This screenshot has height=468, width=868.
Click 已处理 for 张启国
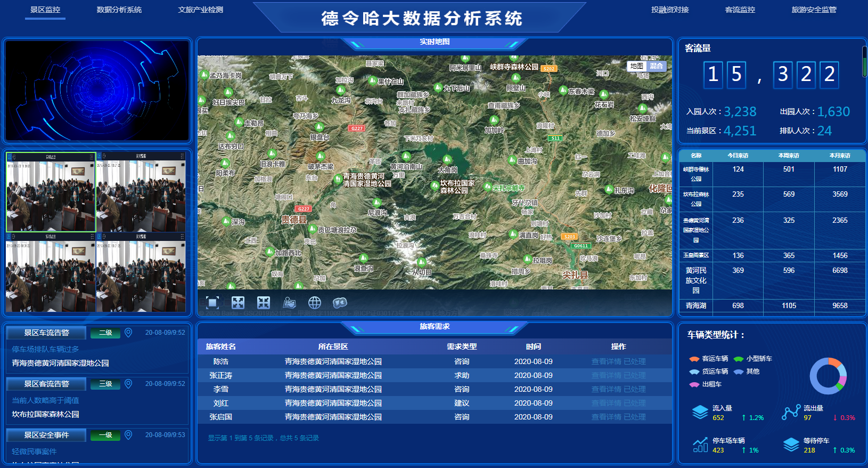635,417
